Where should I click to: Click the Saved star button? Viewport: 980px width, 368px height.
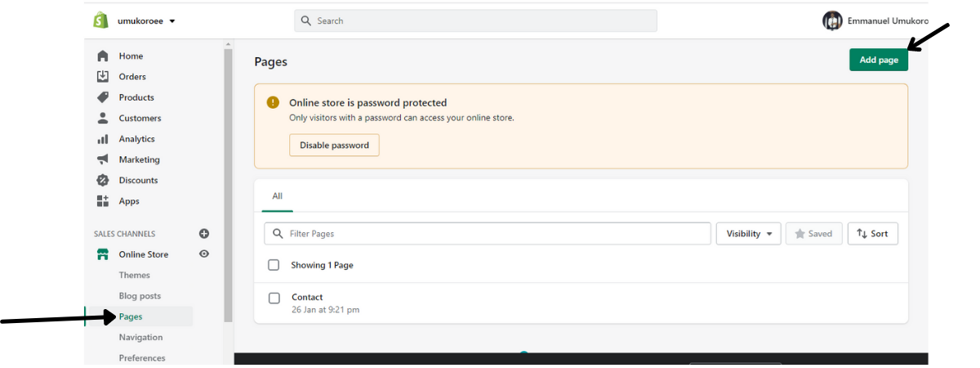(813, 234)
